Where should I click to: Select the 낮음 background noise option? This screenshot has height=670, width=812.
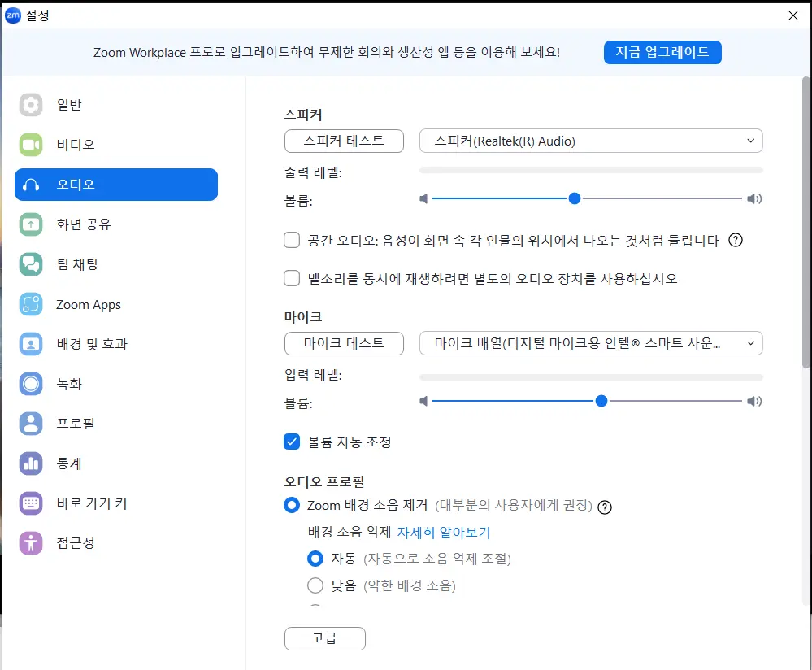click(316, 585)
